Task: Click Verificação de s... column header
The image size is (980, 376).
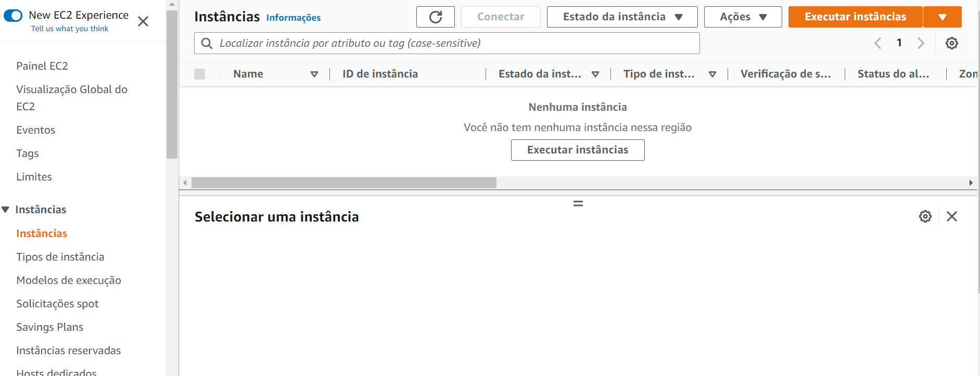Action: (x=785, y=74)
